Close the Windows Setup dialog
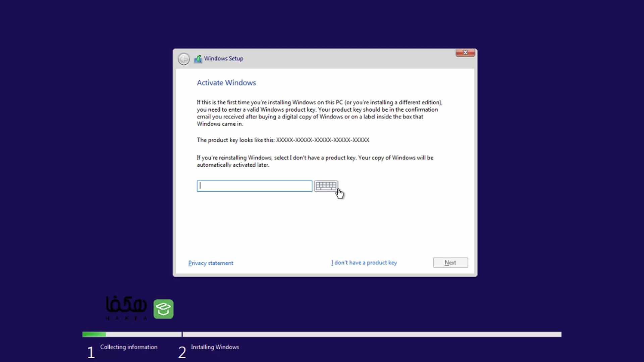 (x=465, y=53)
